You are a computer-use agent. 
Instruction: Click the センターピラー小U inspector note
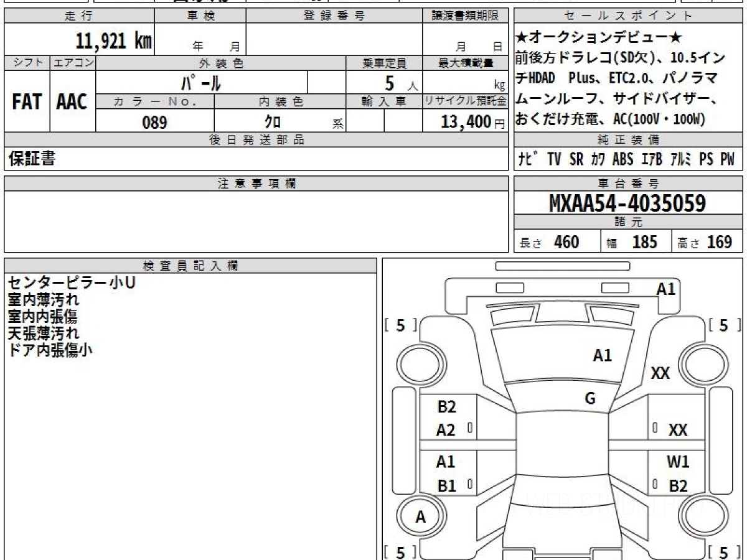pos(71,282)
